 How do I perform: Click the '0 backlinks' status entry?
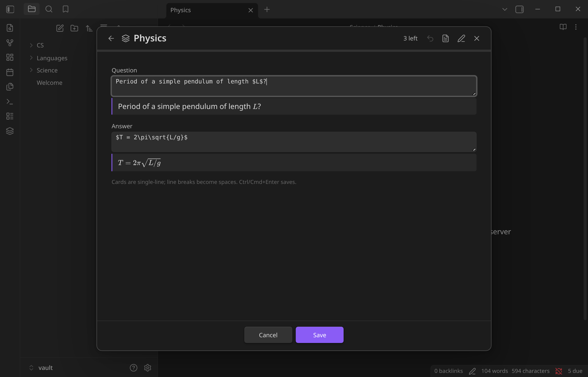pyautogui.click(x=449, y=371)
